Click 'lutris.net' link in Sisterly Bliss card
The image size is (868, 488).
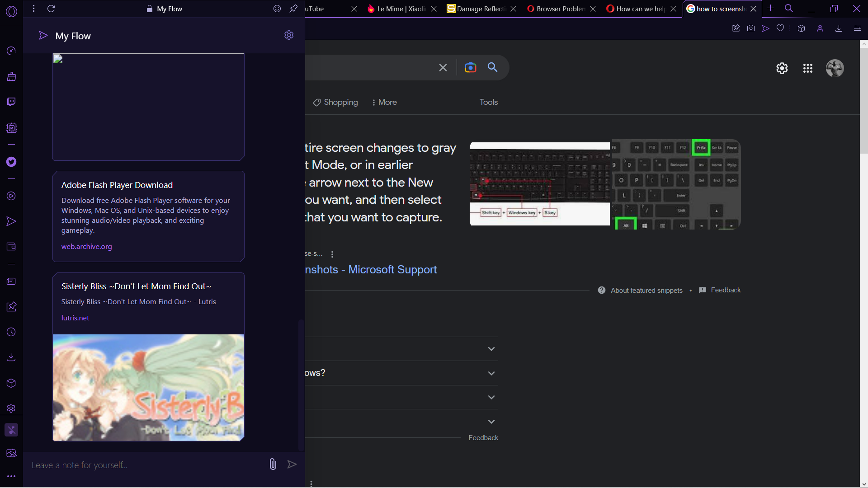(75, 318)
